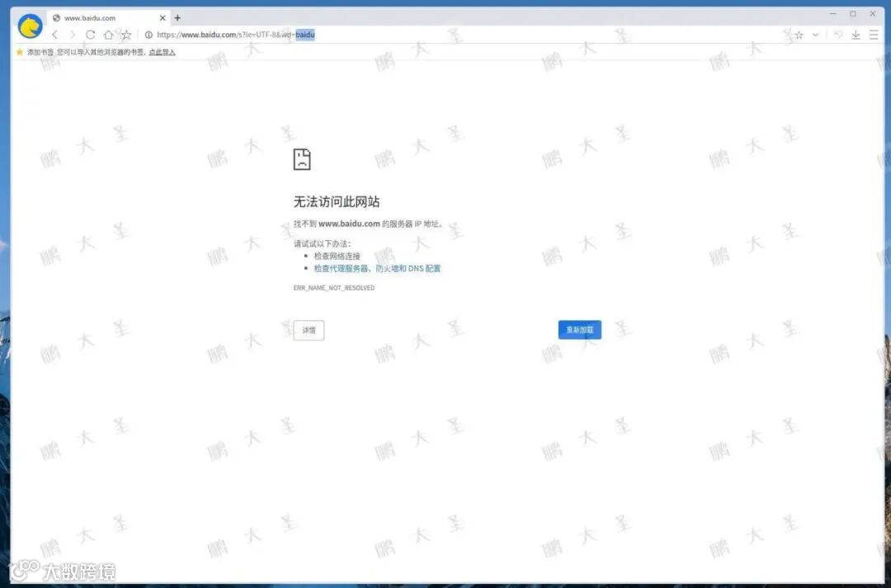Close the www.baidu.com tab
Screen dimensions: 891x588
pyautogui.click(x=163, y=18)
